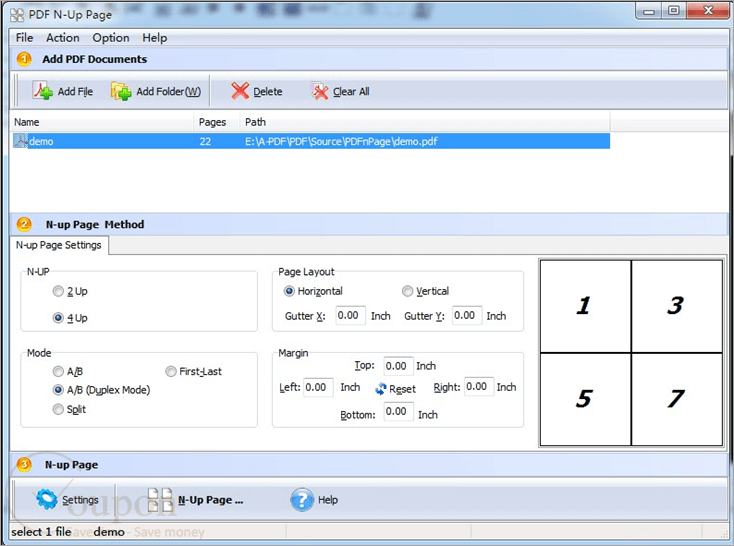Click the Name column header
Screen dimensions: 734x546
tap(102, 122)
